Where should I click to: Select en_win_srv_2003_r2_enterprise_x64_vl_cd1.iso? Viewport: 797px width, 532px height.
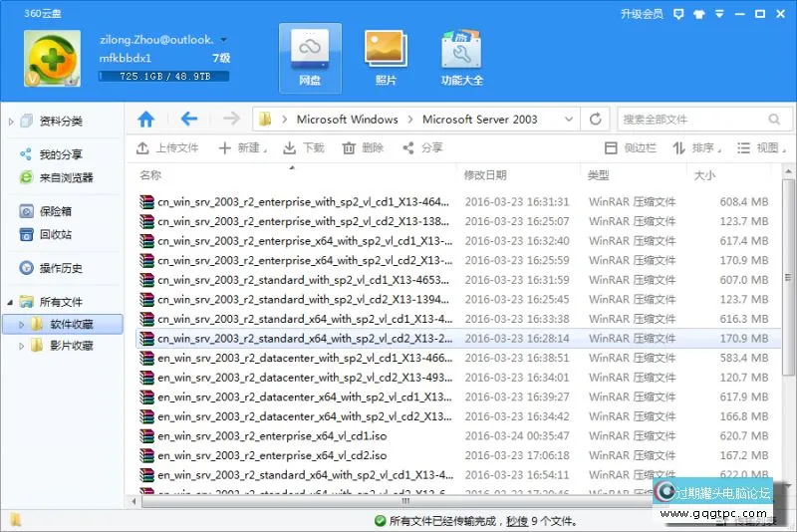[457, 436]
